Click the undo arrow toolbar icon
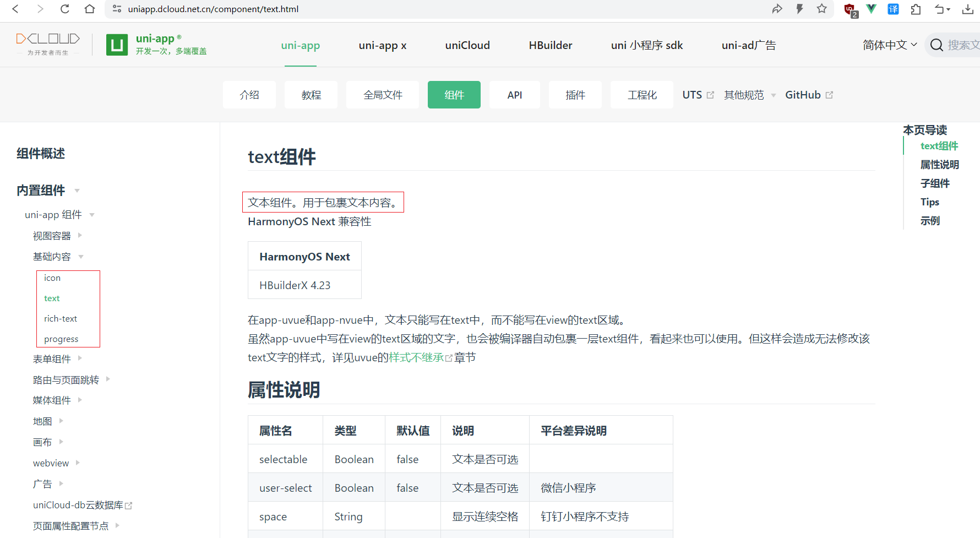This screenshot has width=980, height=538. tap(943, 9)
